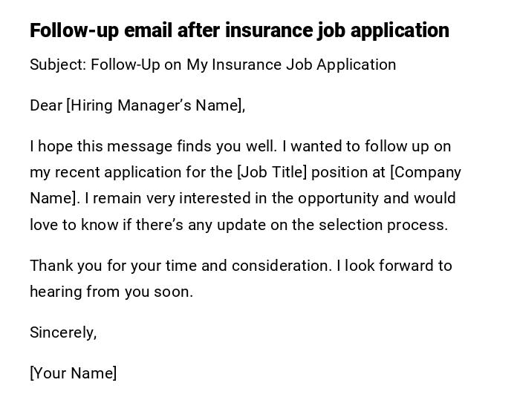Click the '[Your Name]' signature placeholder
The height and width of the screenshot is (420, 520).
click(73, 373)
